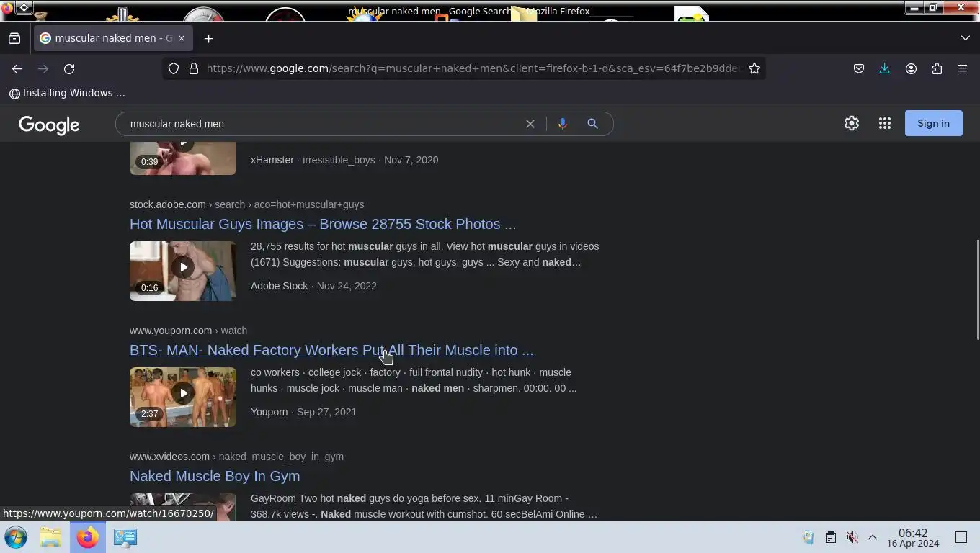Open the notification center icon
This screenshot has height=553, width=980.
click(961, 537)
